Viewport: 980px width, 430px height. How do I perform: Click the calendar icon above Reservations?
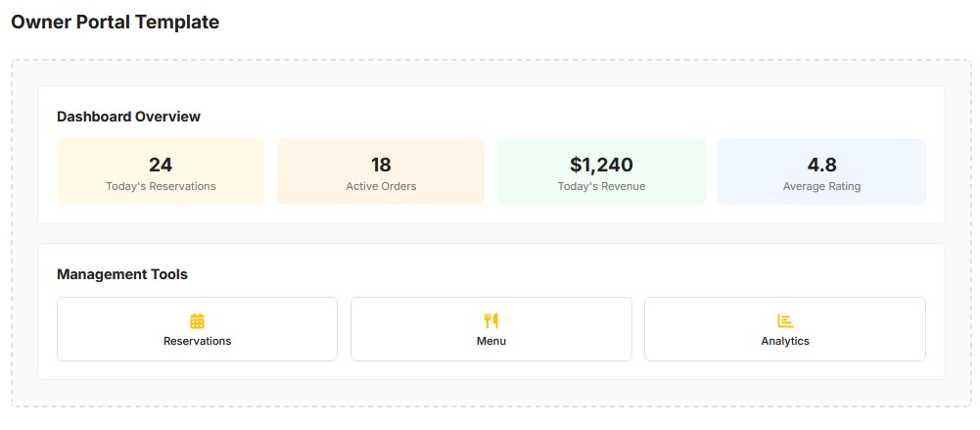tap(197, 320)
